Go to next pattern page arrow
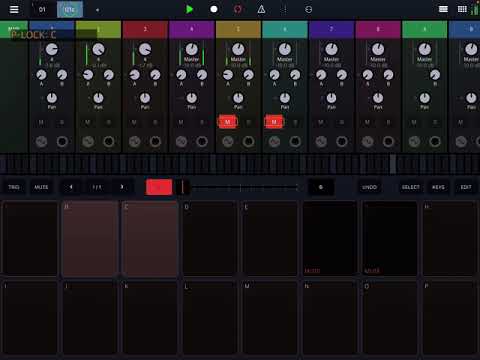480x360 pixels. [122, 187]
